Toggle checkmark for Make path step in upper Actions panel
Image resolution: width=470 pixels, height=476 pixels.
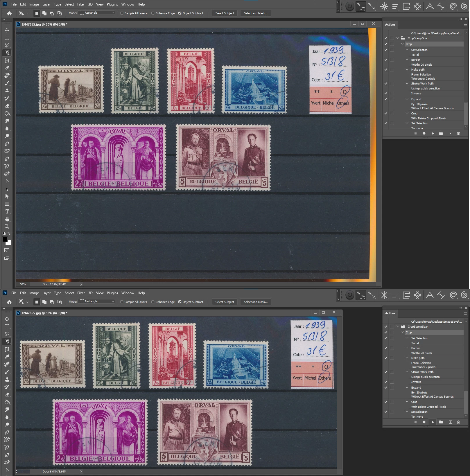click(x=386, y=69)
